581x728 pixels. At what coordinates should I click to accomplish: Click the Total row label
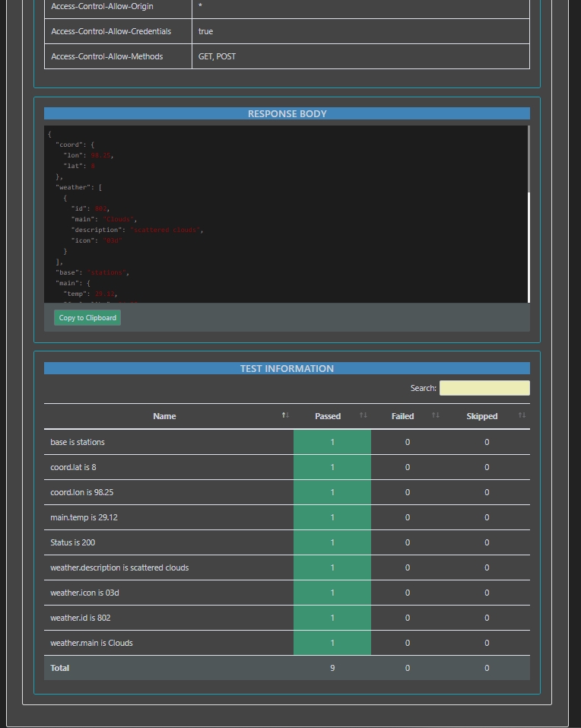point(59,668)
